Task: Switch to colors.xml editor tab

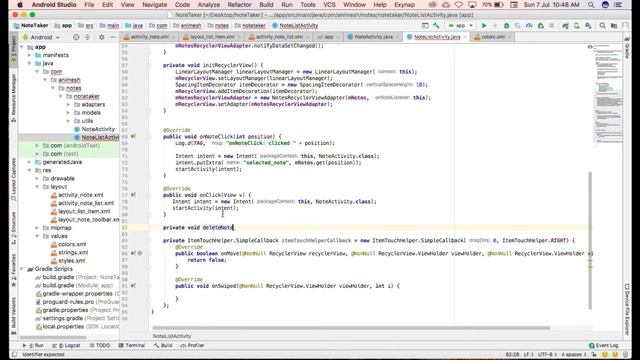Action: 492,37
